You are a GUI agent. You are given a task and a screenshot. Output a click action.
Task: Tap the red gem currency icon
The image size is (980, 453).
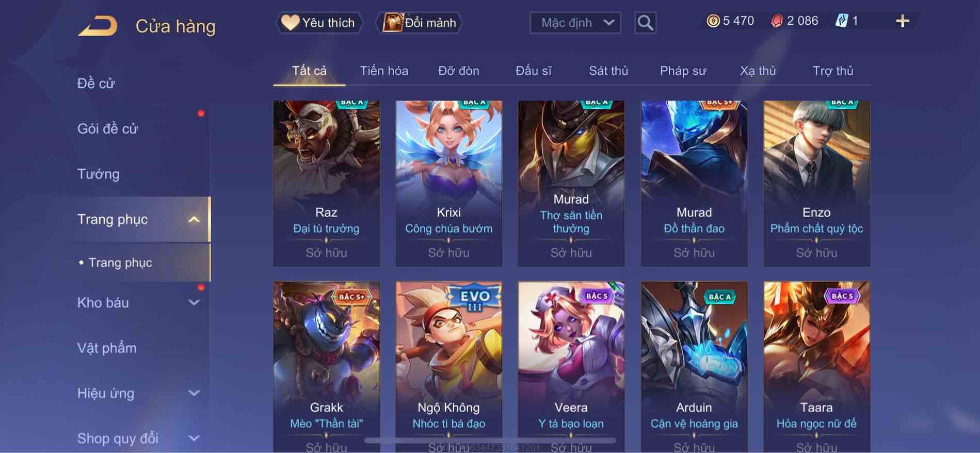coord(777,21)
